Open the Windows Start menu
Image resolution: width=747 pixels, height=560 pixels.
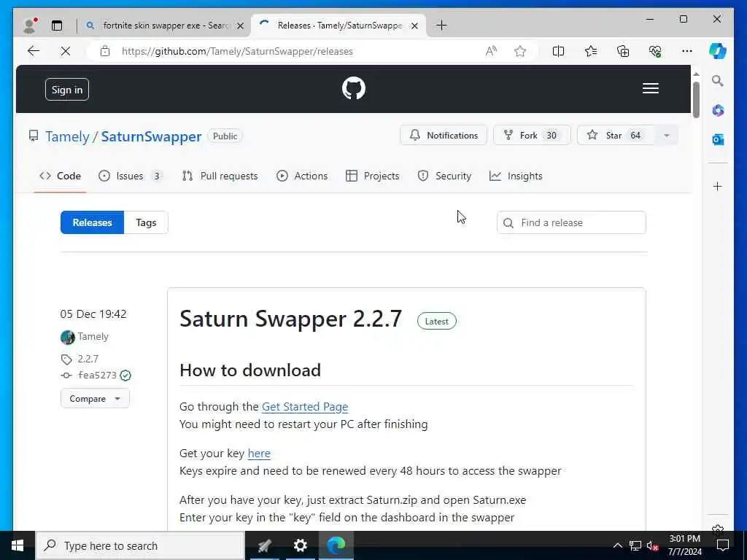coord(18,545)
